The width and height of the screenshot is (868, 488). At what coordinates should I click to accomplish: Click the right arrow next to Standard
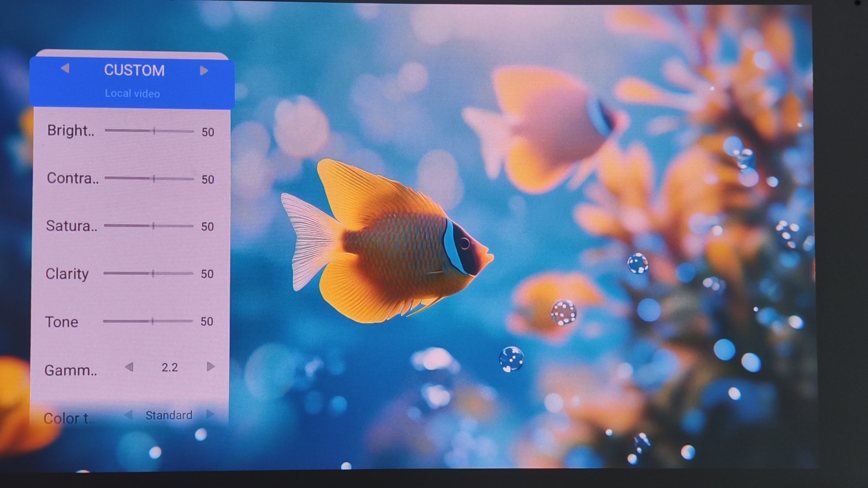click(210, 414)
